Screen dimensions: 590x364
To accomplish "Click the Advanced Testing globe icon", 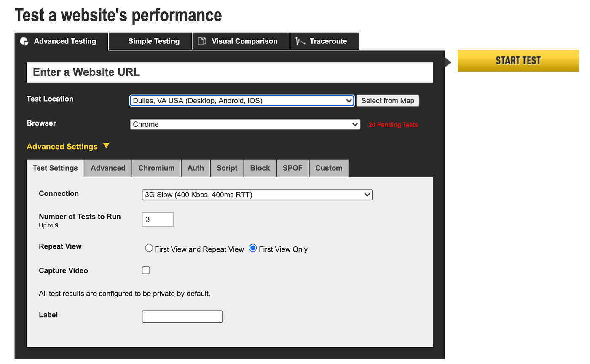I will [x=24, y=41].
